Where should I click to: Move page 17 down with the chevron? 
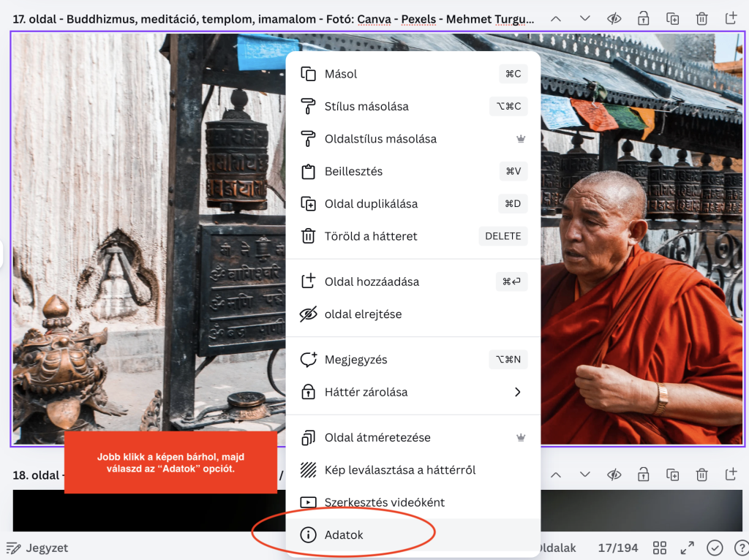pos(585,18)
